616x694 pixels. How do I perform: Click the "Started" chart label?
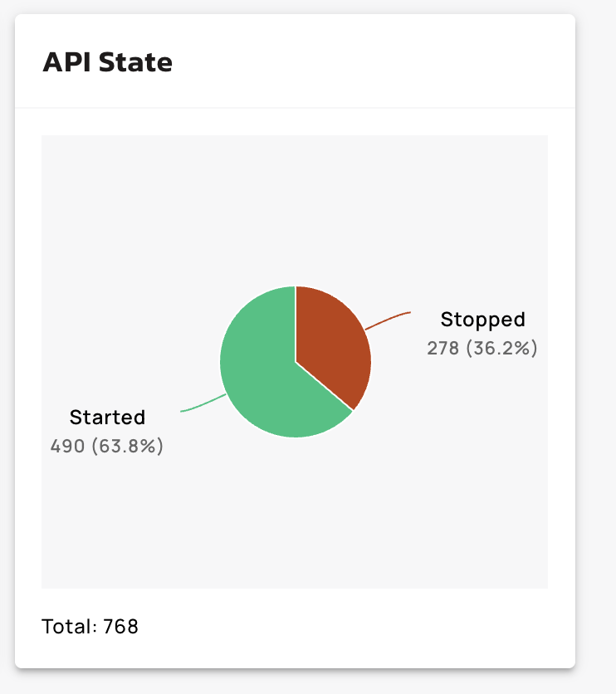(107, 417)
